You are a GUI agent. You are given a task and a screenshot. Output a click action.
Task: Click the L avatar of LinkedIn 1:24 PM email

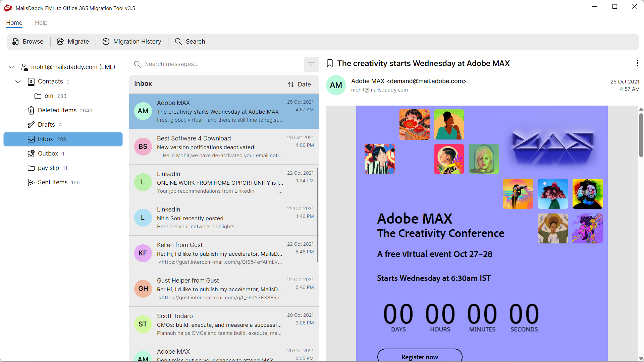pyautogui.click(x=143, y=182)
